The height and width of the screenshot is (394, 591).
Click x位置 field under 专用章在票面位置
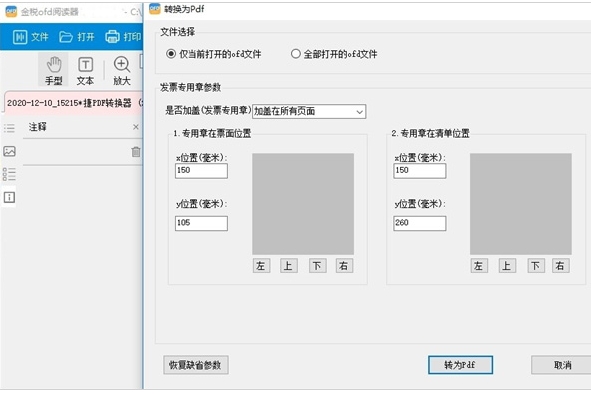click(201, 170)
